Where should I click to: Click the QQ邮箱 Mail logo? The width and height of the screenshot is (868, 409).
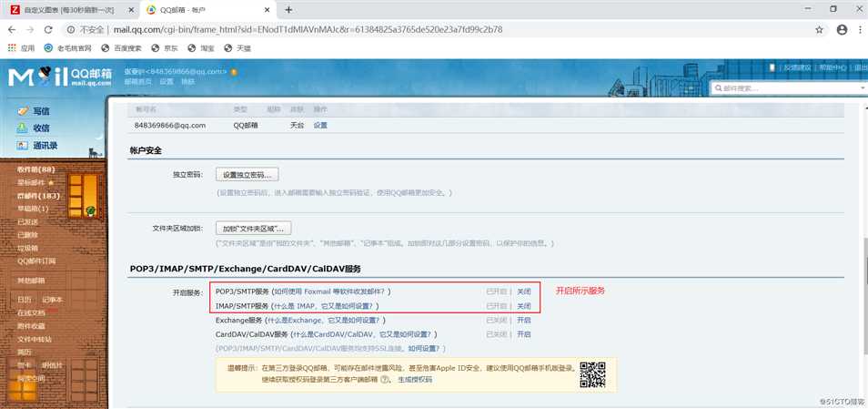point(60,77)
